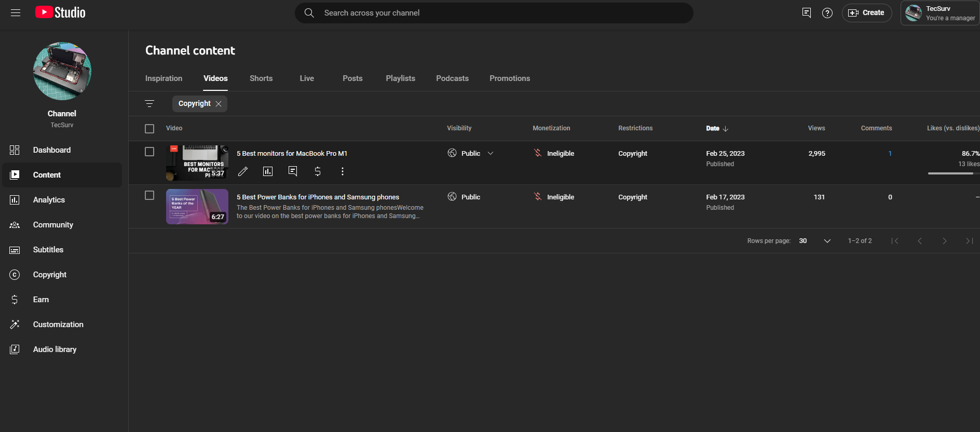Open the 1 comment link for MacBook video

890,153
